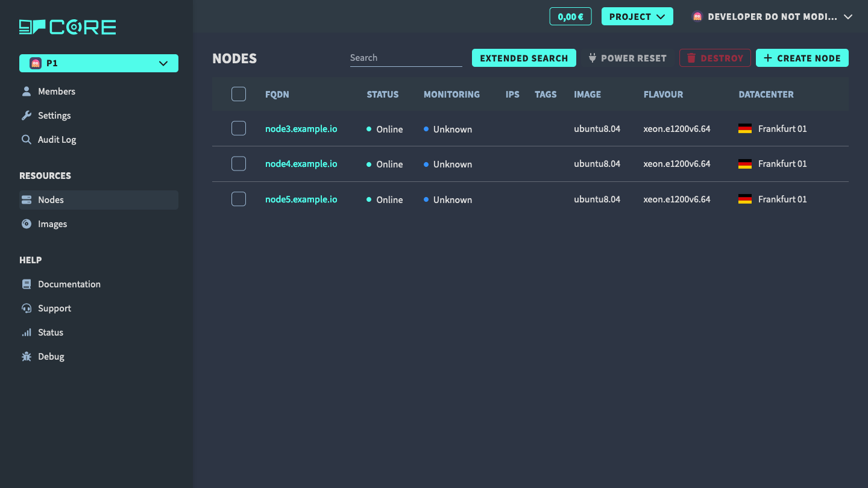Open node3.example.io node link
This screenshot has height=488, width=868.
coord(301,128)
